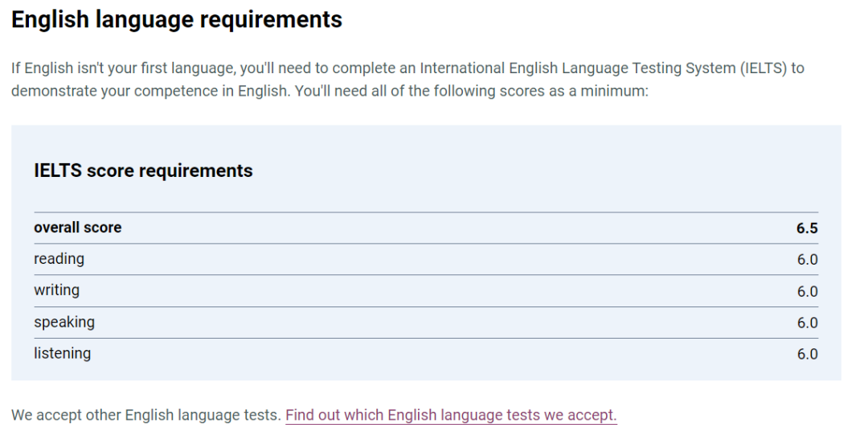Click the 6.5 overall score value
The width and height of the screenshot is (868, 440).
click(x=807, y=228)
